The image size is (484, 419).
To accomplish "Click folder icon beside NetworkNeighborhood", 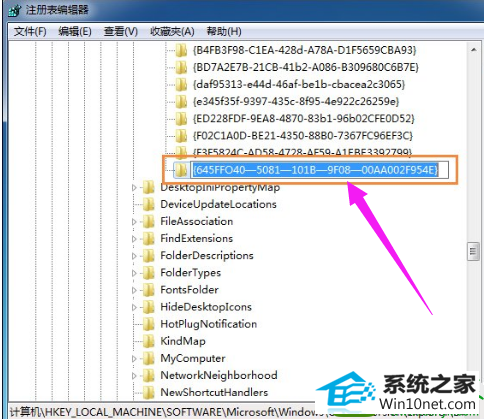I will pyautogui.click(x=149, y=376).
